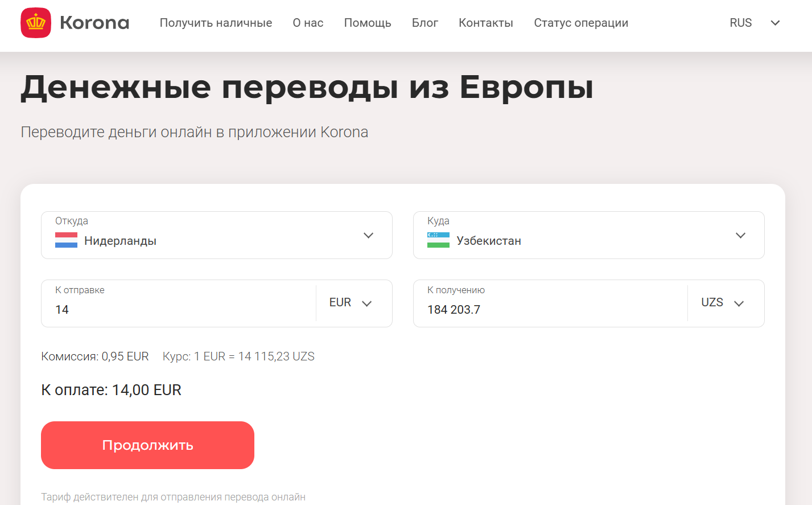Screen dimensions: 812x505
Task: Select the EUR sending currency dropdown
Action: [x=351, y=303]
